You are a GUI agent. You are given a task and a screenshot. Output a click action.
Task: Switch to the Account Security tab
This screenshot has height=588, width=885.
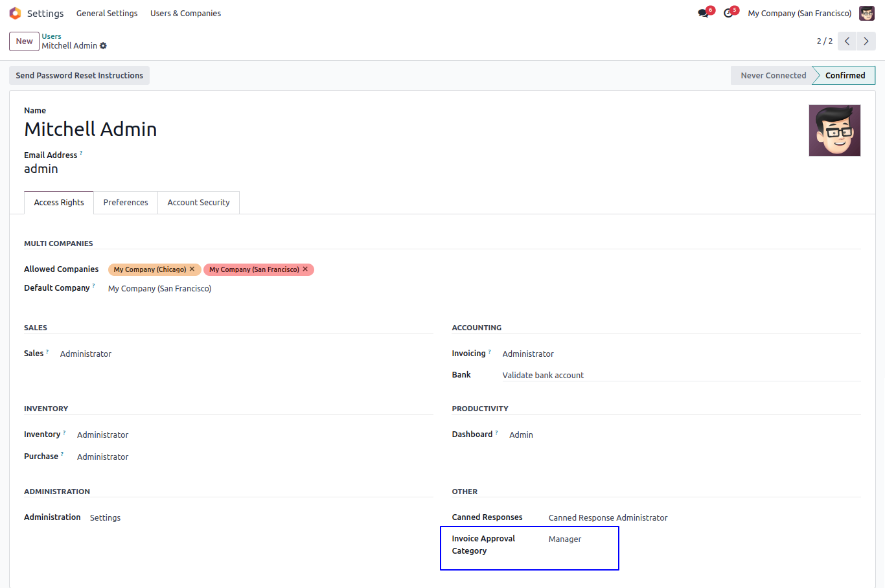198,203
